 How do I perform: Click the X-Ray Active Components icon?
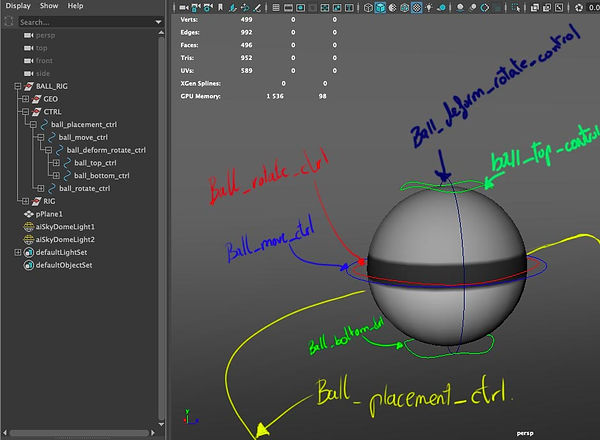click(547, 7)
